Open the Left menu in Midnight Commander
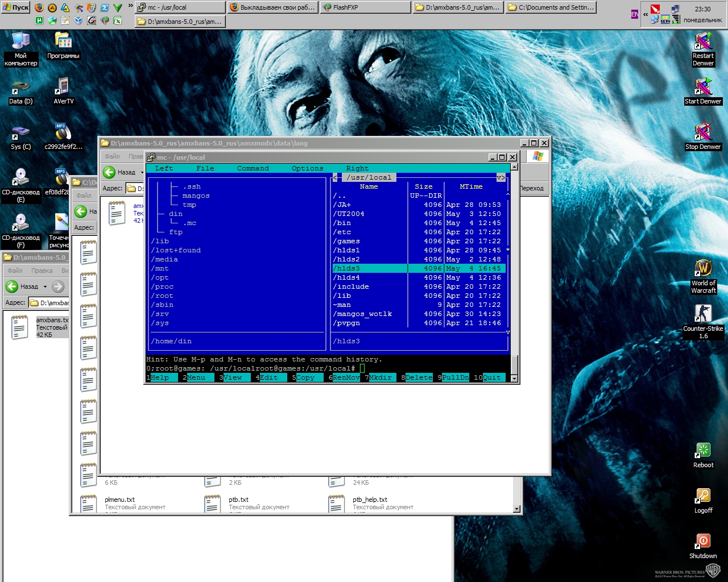Viewport: 728px width, 582px height. pyautogui.click(x=164, y=168)
